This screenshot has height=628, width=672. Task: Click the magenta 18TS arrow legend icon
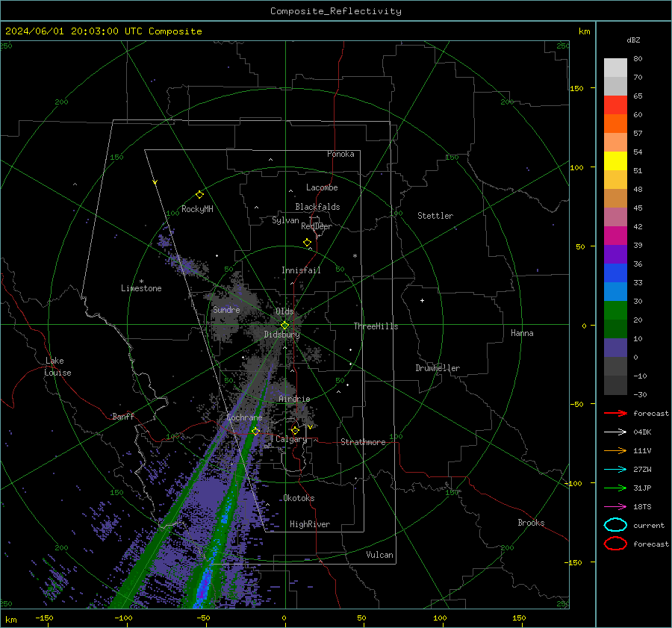615,507
